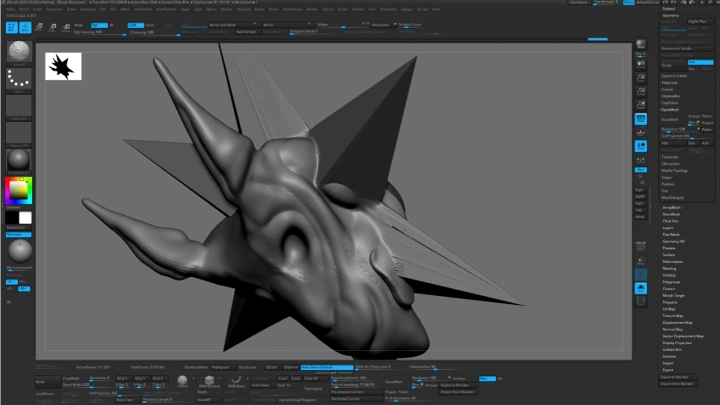Viewport: 720px width, 405px height.
Task: Open the Brush menu
Action: coord(24,9)
